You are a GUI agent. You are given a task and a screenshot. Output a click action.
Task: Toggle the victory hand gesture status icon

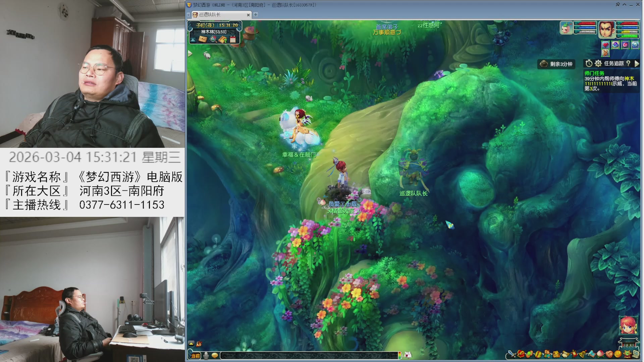point(605,53)
